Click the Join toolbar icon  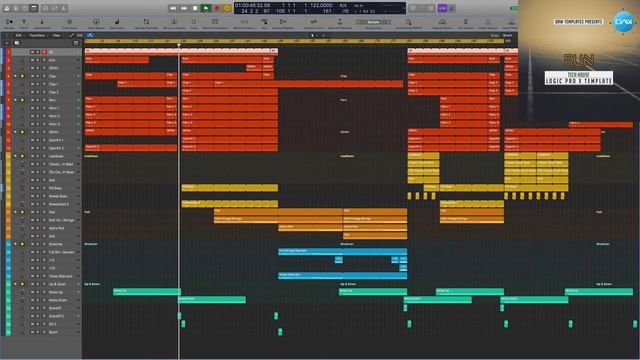[x=264, y=23]
